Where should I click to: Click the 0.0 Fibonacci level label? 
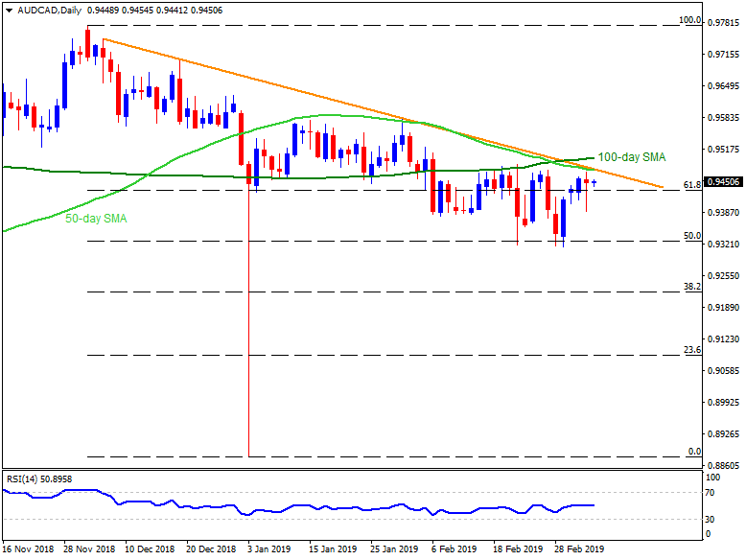694,451
